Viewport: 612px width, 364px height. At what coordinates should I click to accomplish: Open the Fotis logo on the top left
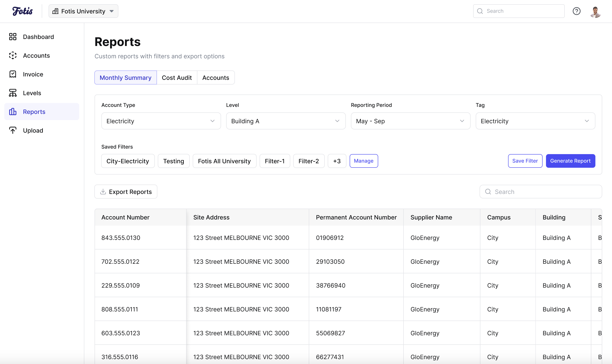(23, 11)
